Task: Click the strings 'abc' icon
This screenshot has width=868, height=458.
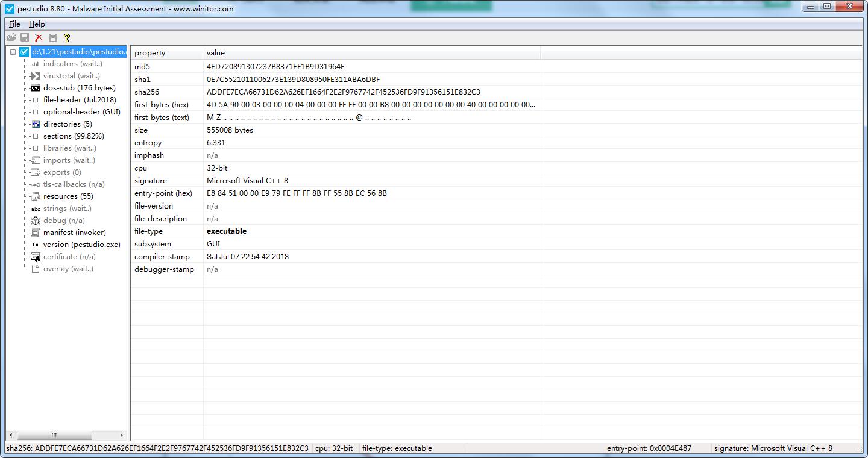Action: [x=36, y=209]
